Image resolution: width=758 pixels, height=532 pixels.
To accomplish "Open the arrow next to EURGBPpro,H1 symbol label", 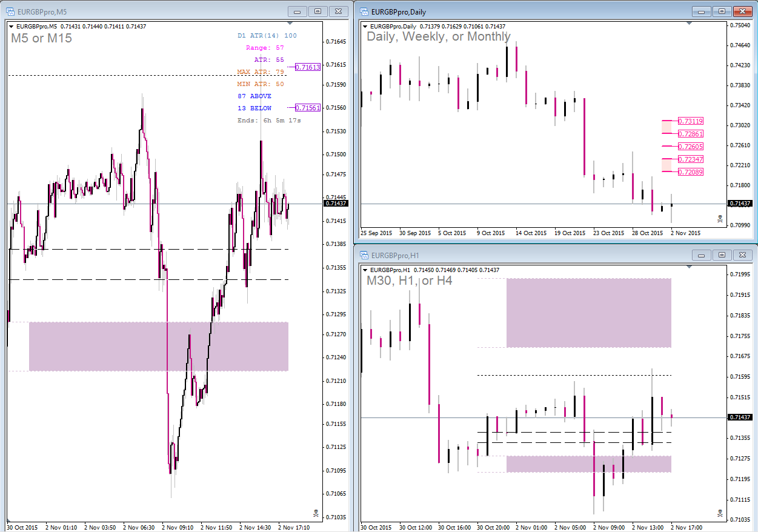I will 365,270.
